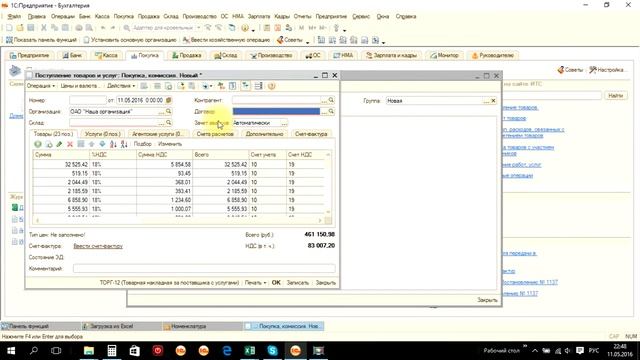Switch to the Счет-фактура tab
The width and height of the screenshot is (640, 360).
click(x=311, y=134)
